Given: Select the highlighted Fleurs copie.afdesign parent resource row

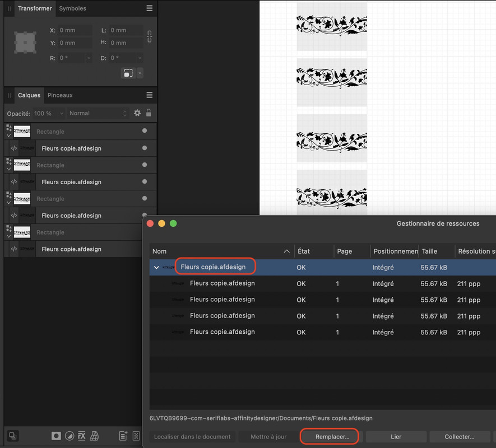Looking at the screenshot, I should (323, 268).
